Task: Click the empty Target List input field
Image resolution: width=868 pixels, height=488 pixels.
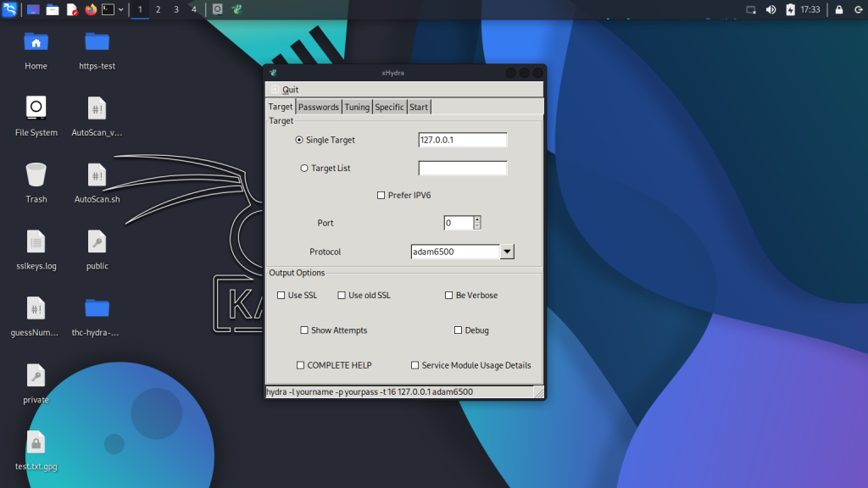Action: pos(462,169)
